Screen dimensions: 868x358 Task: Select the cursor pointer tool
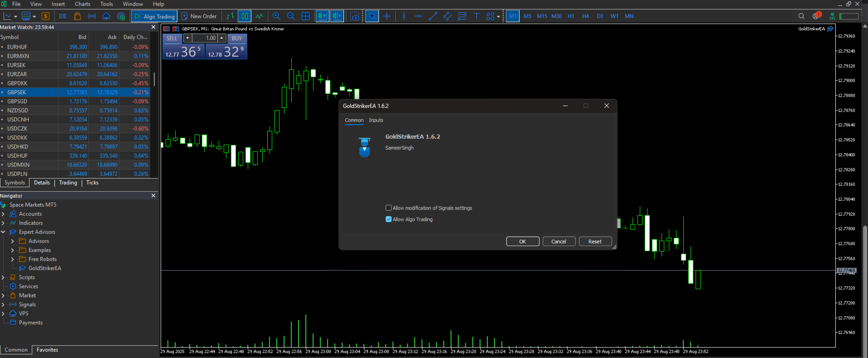coord(372,16)
